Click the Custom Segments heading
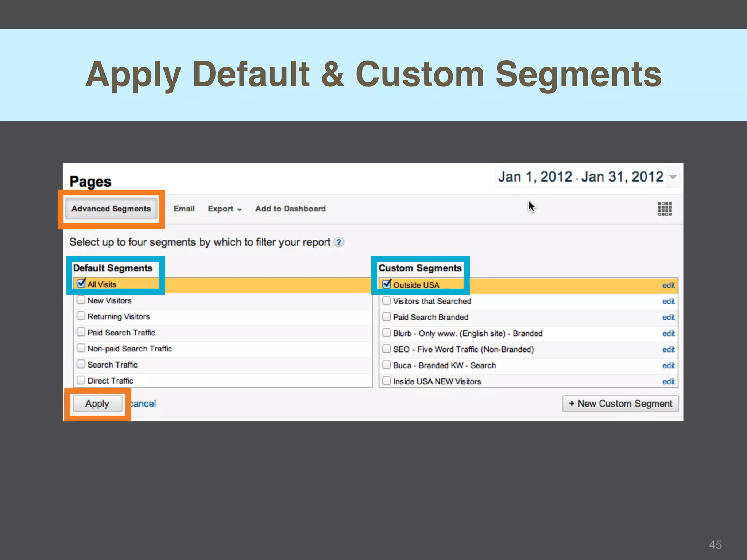 coord(420,268)
